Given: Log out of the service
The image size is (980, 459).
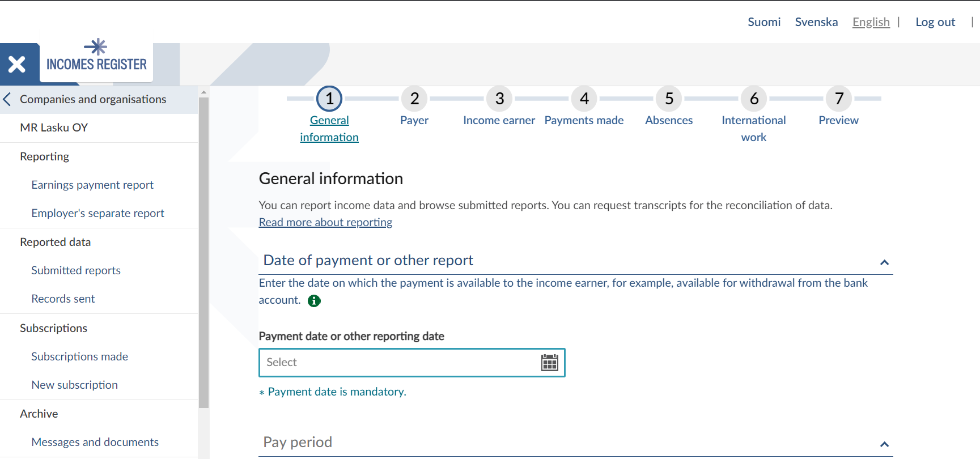Looking at the screenshot, I should [x=935, y=22].
